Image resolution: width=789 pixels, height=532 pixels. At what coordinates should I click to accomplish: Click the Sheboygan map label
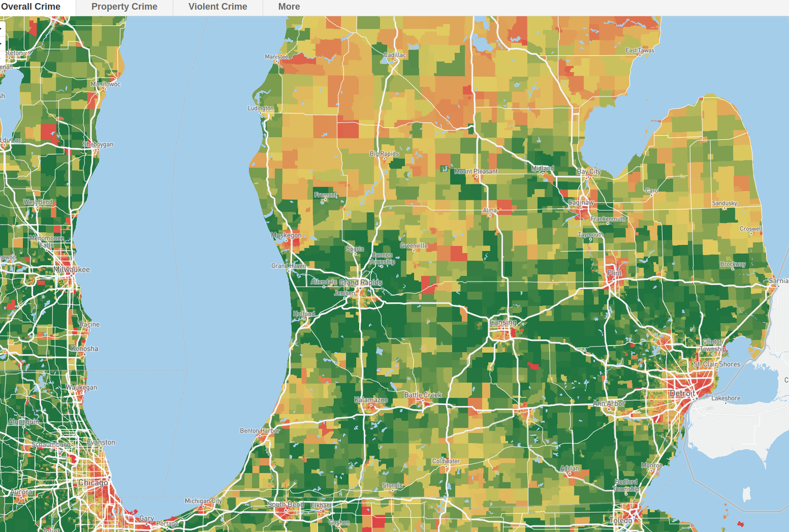pos(98,144)
